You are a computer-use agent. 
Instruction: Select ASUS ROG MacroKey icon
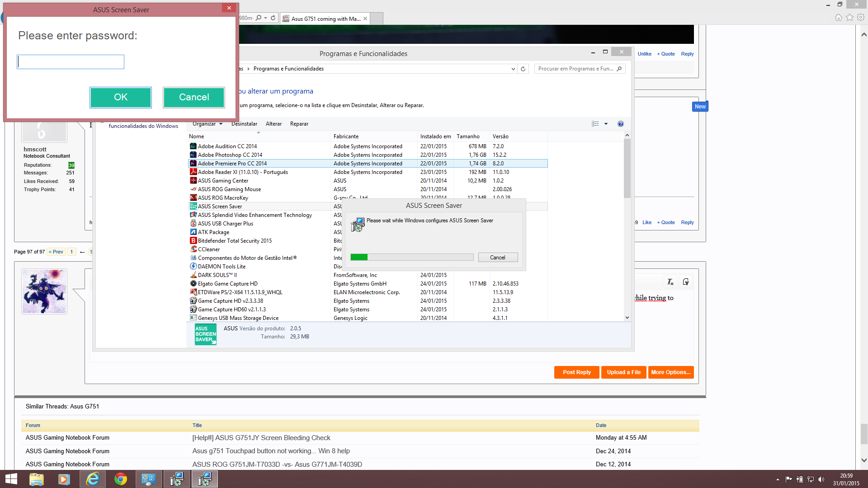[193, 198]
